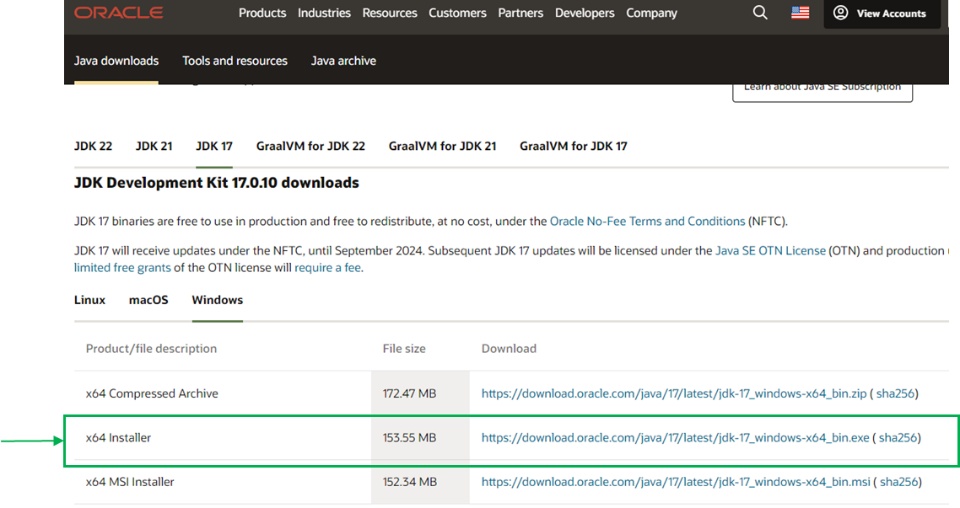Screen dimensions: 960x508
Task: Download the x64 Installer exe link
Action: pyautogui.click(x=675, y=438)
